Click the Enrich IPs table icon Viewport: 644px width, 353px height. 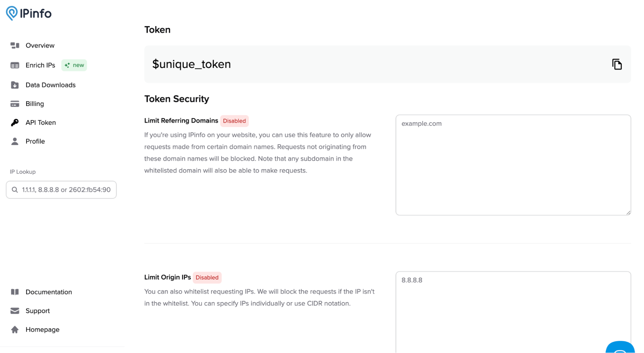(x=15, y=65)
